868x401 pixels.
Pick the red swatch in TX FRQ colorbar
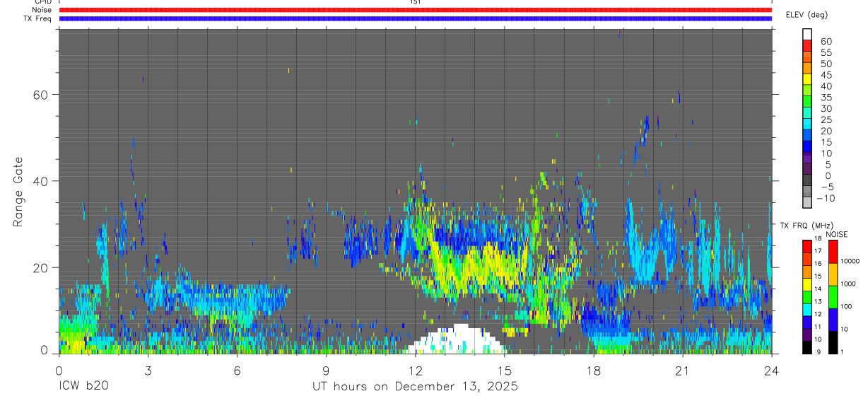pos(807,247)
